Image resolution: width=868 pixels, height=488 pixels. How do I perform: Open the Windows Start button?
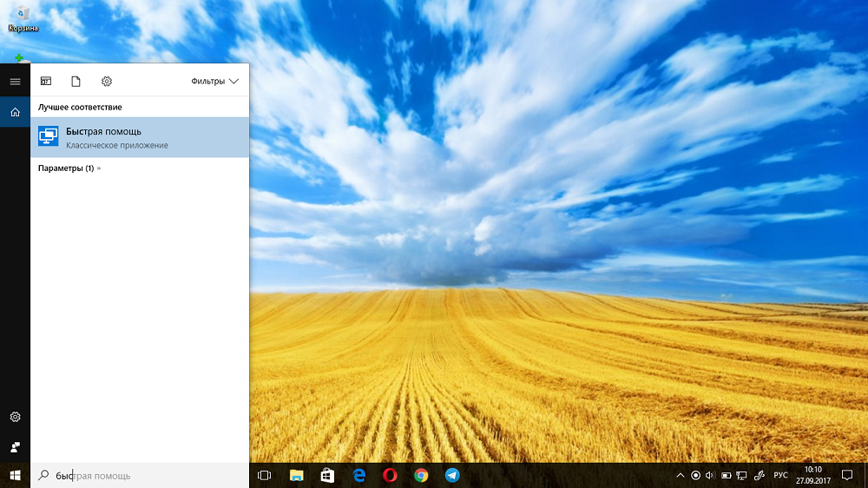pyautogui.click(x=15, y=475)
